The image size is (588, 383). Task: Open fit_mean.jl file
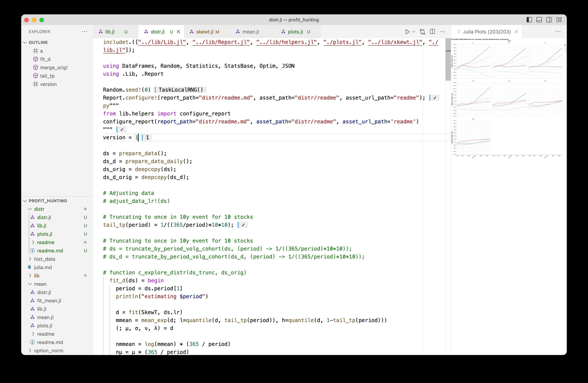click(x=57, y=301)
